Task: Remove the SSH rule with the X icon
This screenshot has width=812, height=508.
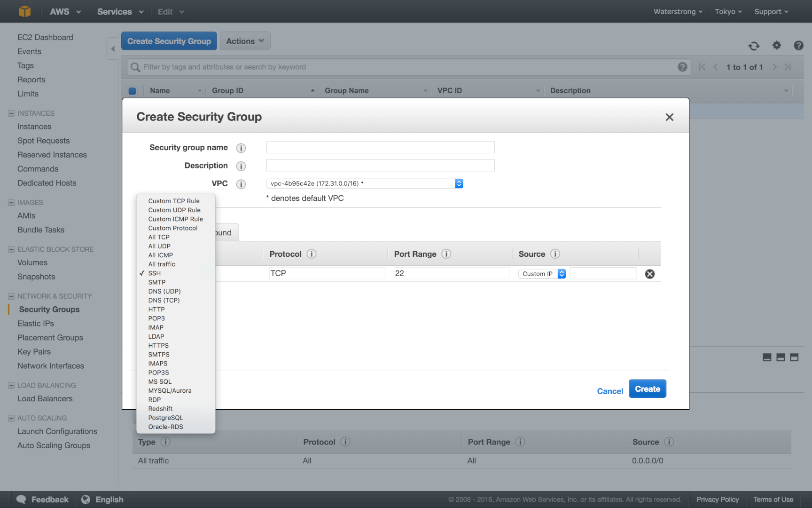Action: click(650, 274)
